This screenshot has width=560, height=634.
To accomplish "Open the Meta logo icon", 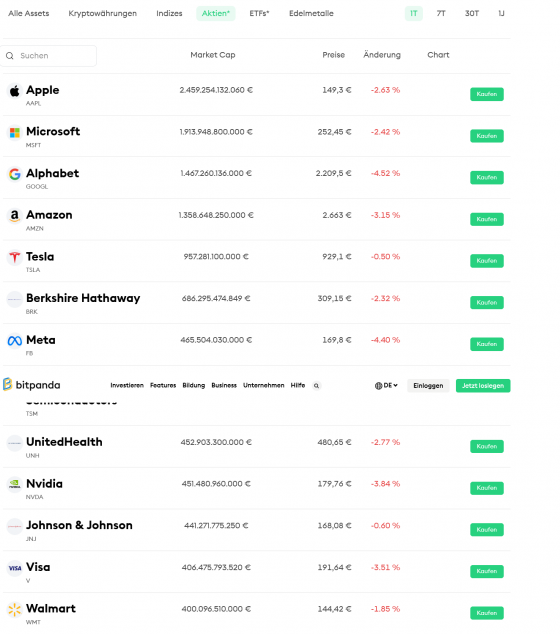I will [15, 341].
